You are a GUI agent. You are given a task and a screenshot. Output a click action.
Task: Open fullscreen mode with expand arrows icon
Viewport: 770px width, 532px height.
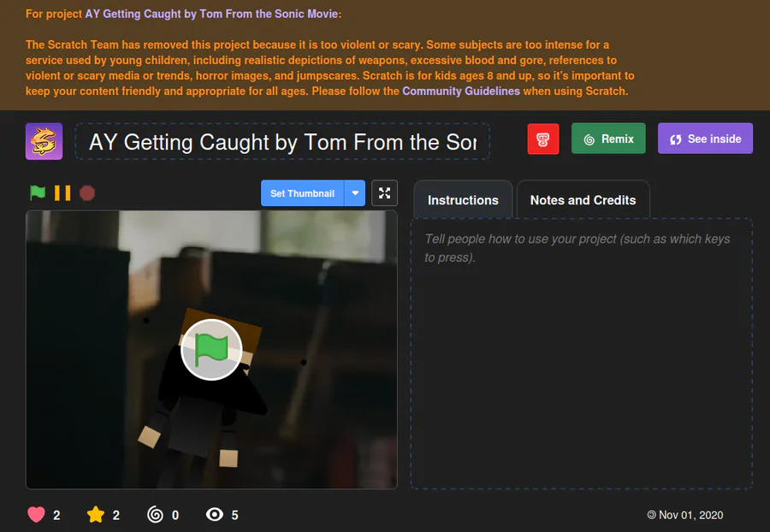(384, 193)
